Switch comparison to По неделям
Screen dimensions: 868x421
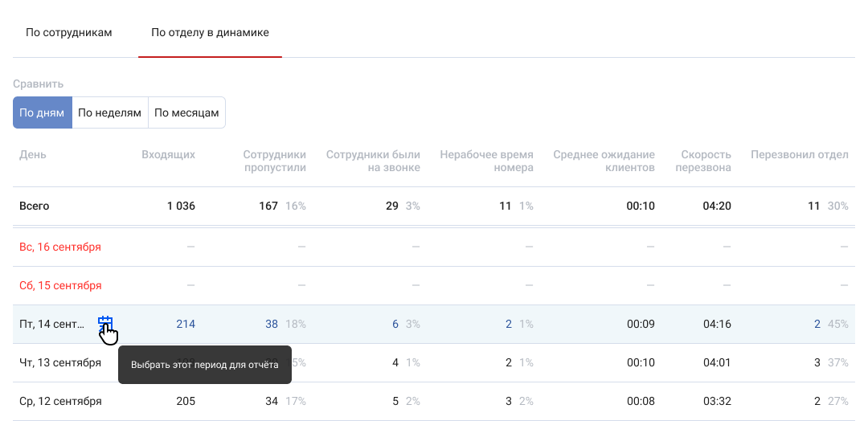point(110,113)
